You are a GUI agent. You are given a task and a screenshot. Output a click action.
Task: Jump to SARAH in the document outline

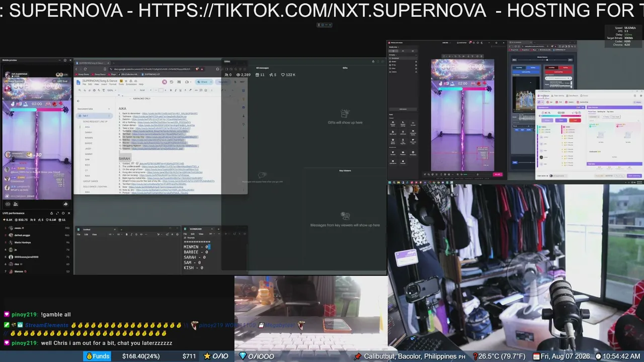coord(88,132)
